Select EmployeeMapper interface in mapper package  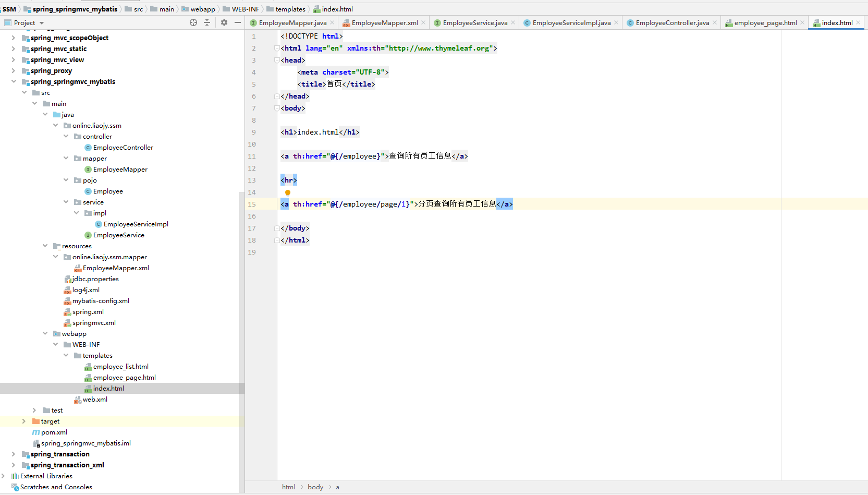(x=120, y=170)
